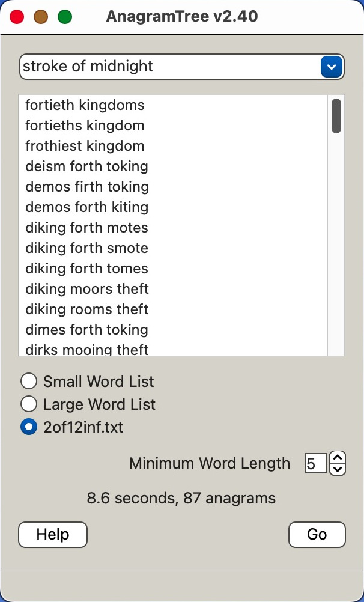Choose "deism forth toking" in the list
This screenshot has width=364, height=602.
(x=86, y=166)
